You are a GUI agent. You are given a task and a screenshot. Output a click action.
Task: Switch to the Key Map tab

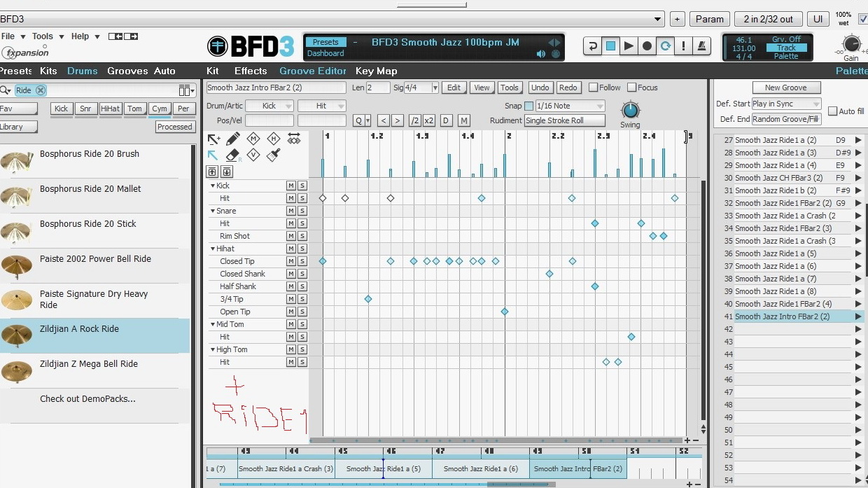coord(376,71)
